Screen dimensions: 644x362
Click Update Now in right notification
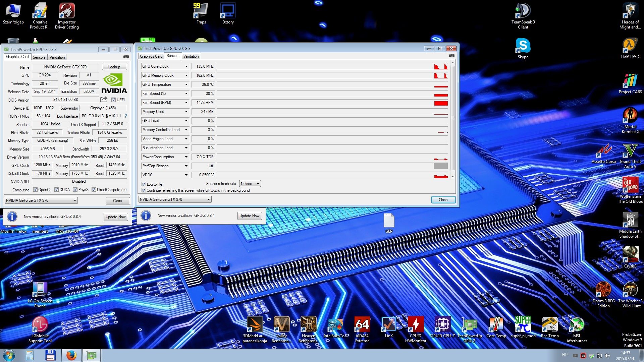click(249, 216)
